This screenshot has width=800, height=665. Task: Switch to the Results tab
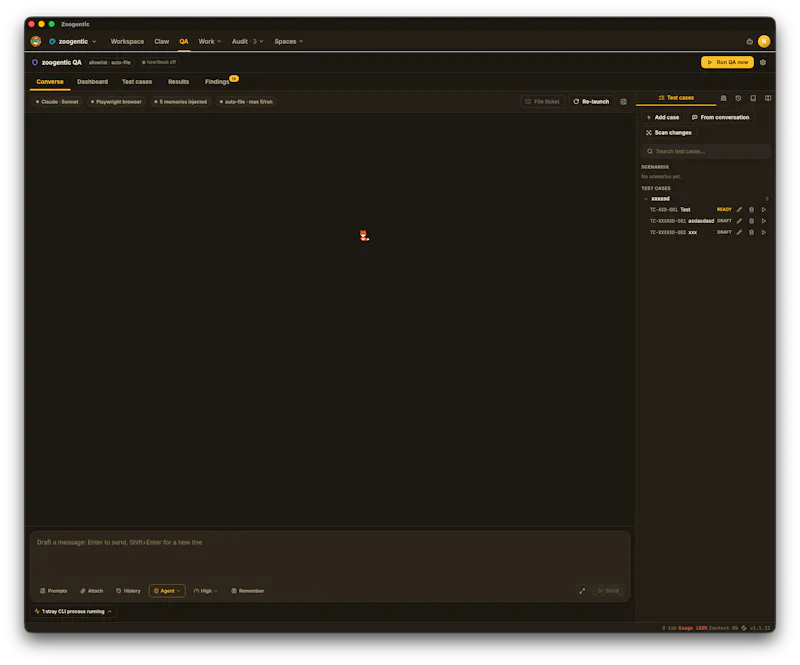coord(179,82)
